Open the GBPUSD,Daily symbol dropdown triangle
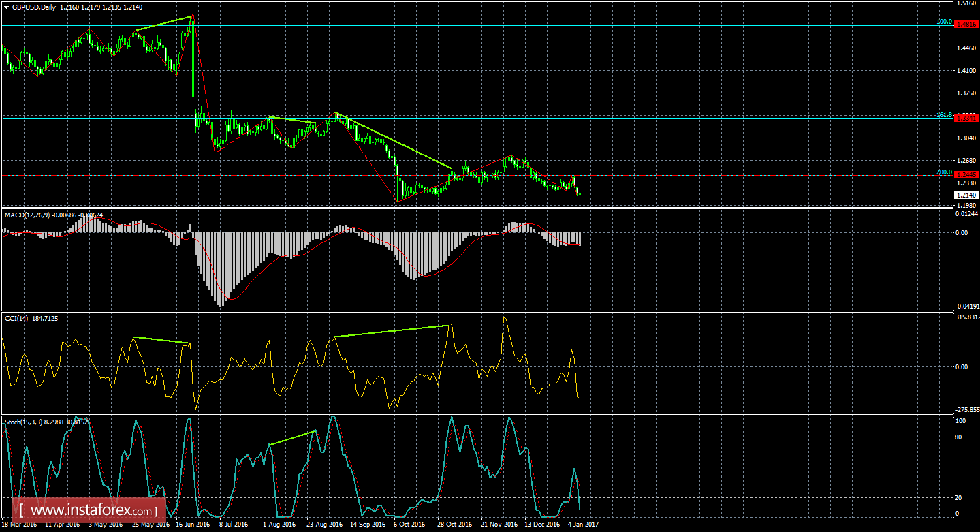This screenshot has height=532, width=980. pos(7,8)
